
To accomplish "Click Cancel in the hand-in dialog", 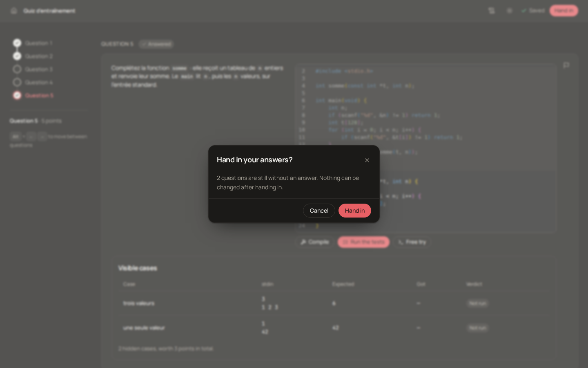I will tap(319, 211).
